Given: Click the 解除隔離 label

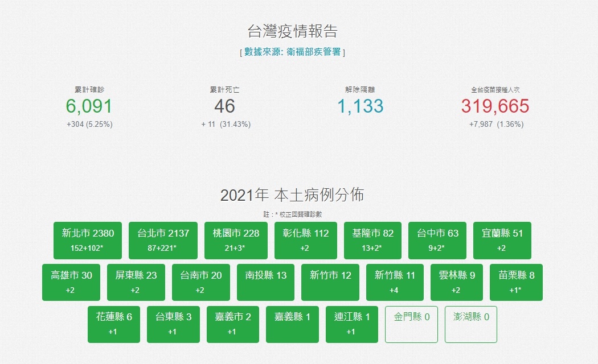Looking at the screenshot, I should 360,89.
